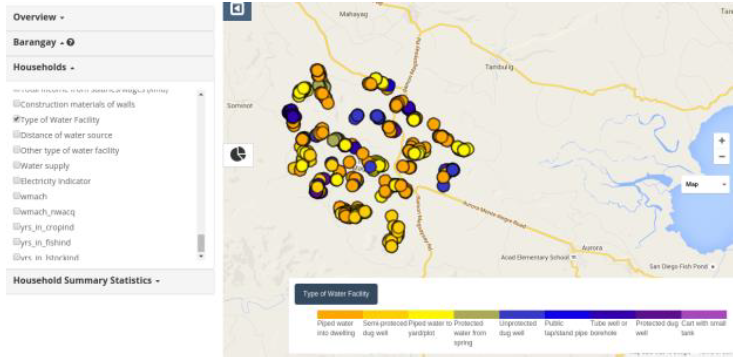
Task: Select Unprotected dug well legend swatch
Action: tap(521, 315)
